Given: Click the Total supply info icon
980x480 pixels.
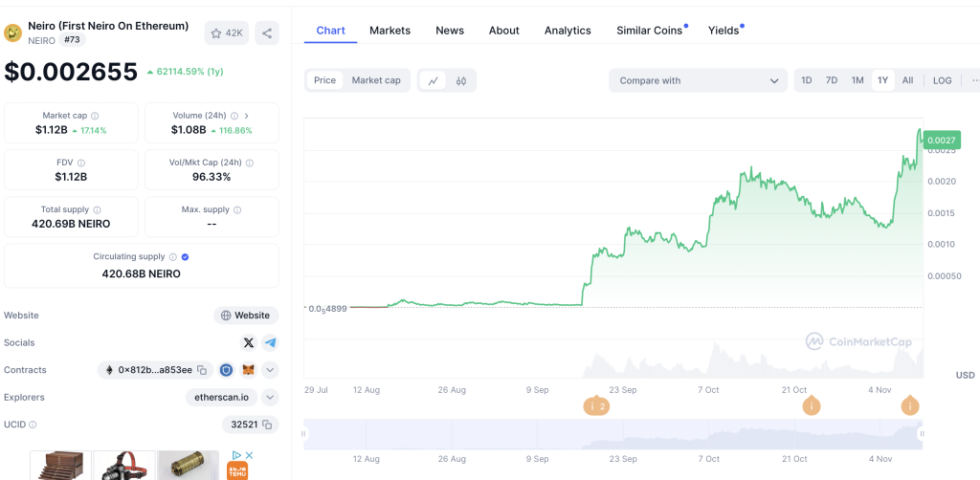Looking at the screenshot, I should click(x=97, y=210).
